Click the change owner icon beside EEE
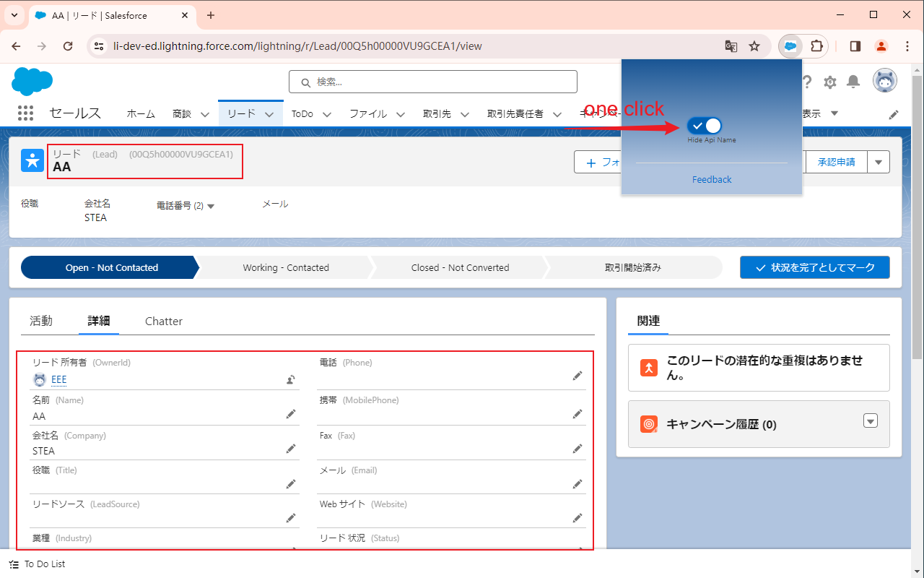 (291, 379)
